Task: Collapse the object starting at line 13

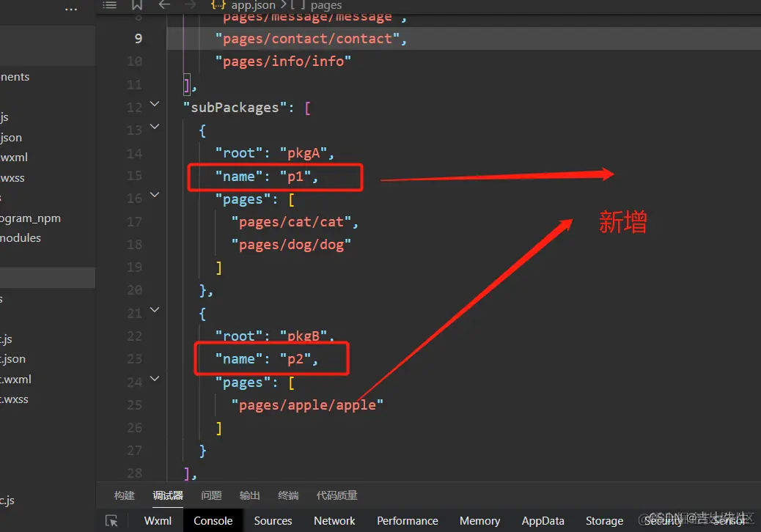Action: click(x=155, y=127)
